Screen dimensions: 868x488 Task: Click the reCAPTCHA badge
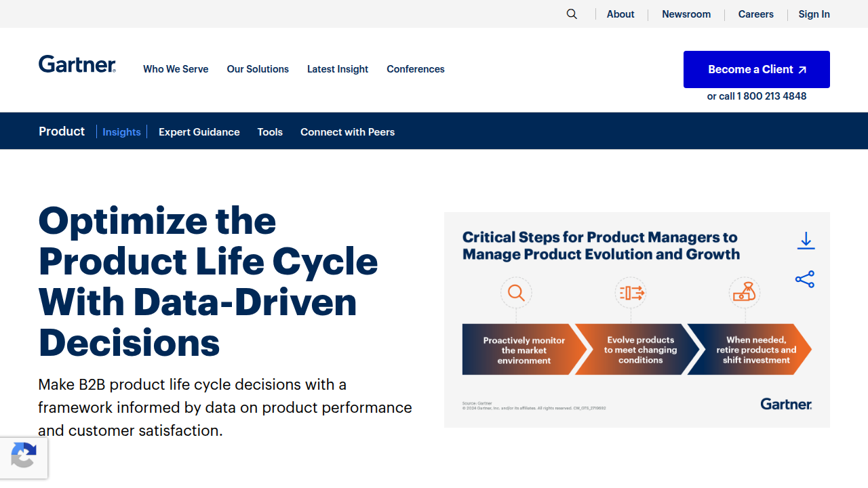click(x=24, y=458)
